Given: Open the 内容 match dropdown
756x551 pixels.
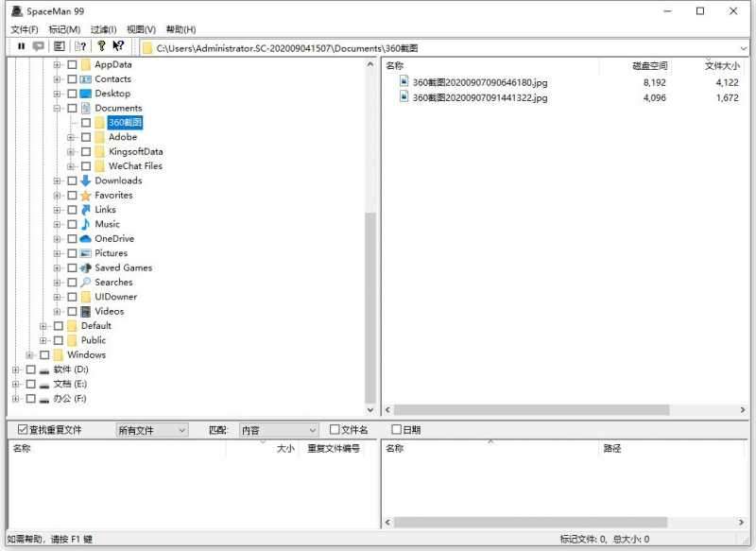Looking at the screenshot, I should point(279,430).
